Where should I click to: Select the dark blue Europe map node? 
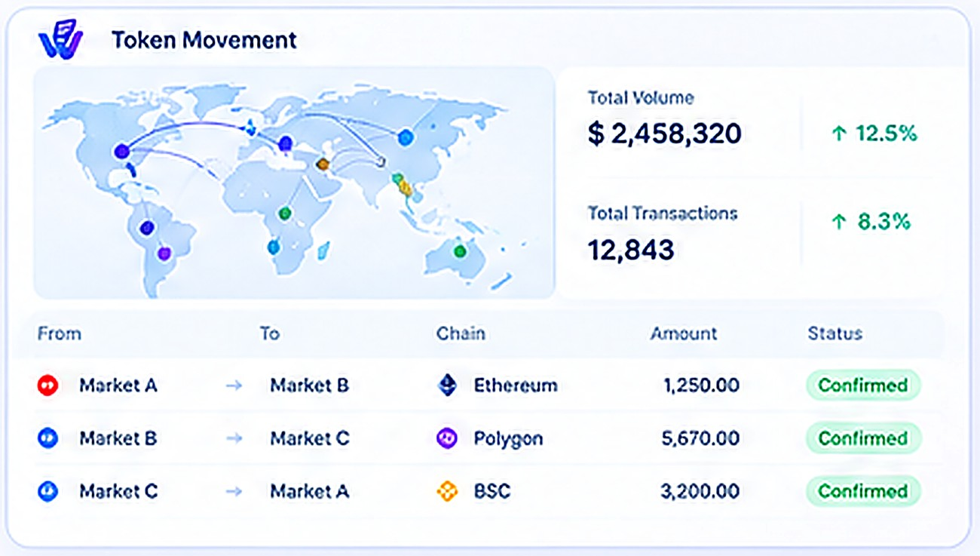[285, 143]
